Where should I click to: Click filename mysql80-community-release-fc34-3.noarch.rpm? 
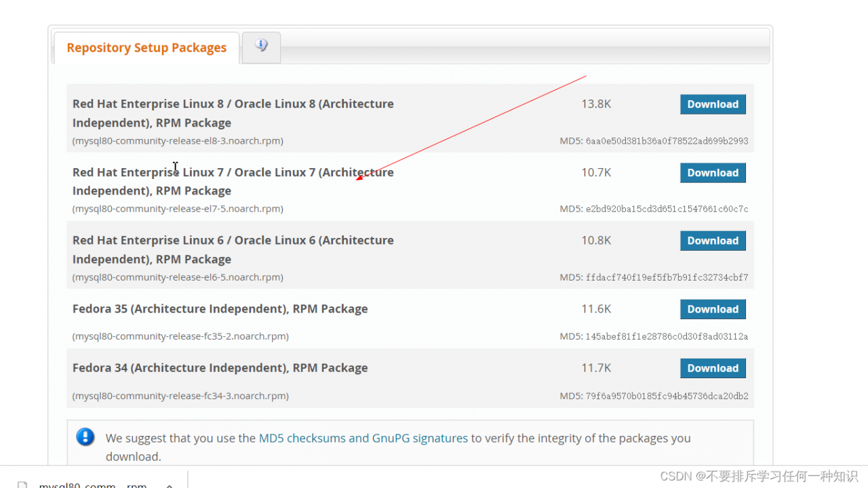tap(180, 396)
